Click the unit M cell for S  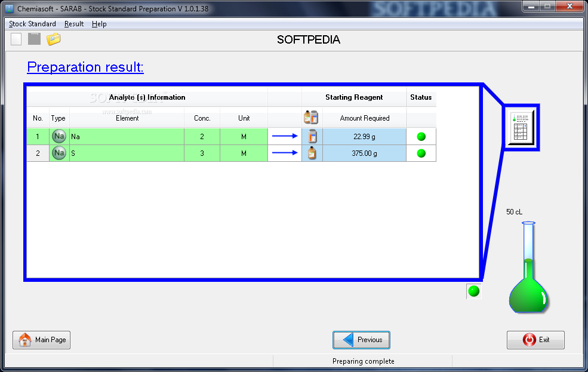coord(244,153)
